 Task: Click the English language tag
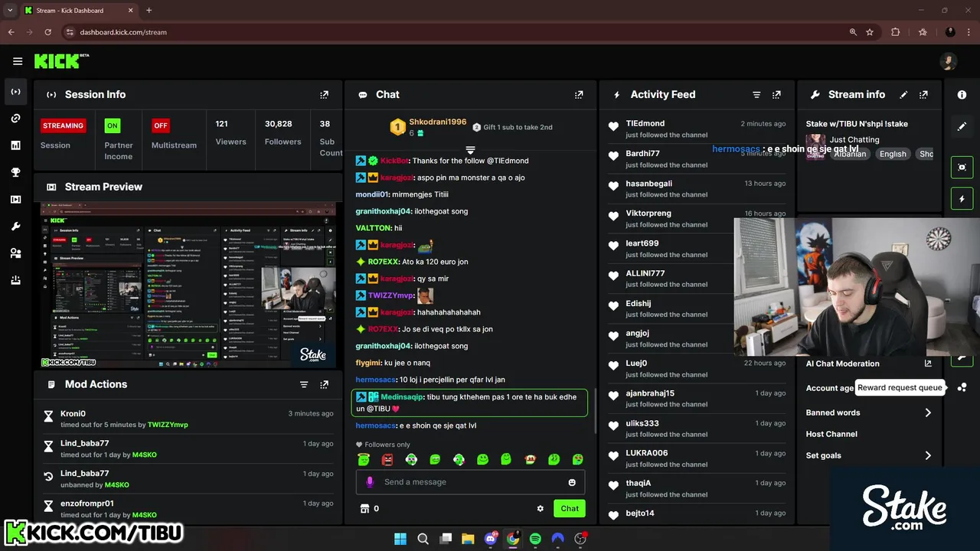point(893,154)
